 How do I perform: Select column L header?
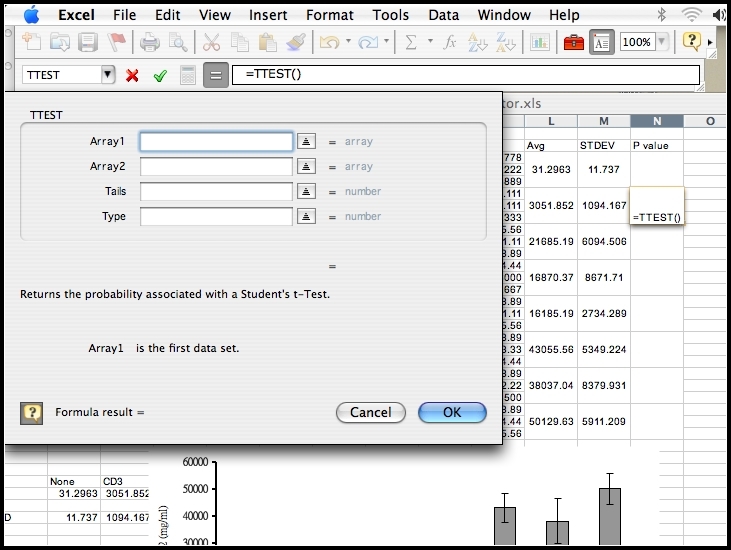coord(551,121)
